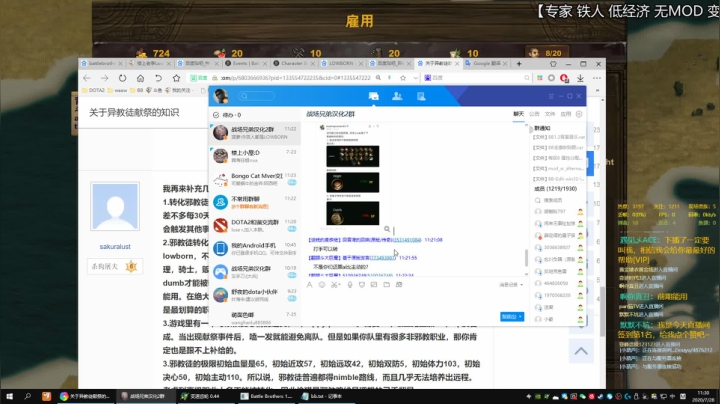The width and height of the screenshot is (720, 404).
Task: Click the browser forward arrow
Action: 104,78
